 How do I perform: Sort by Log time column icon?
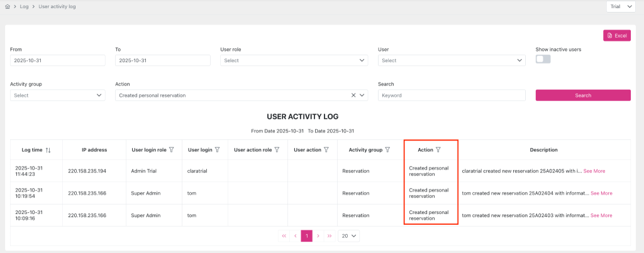(48, 150)
